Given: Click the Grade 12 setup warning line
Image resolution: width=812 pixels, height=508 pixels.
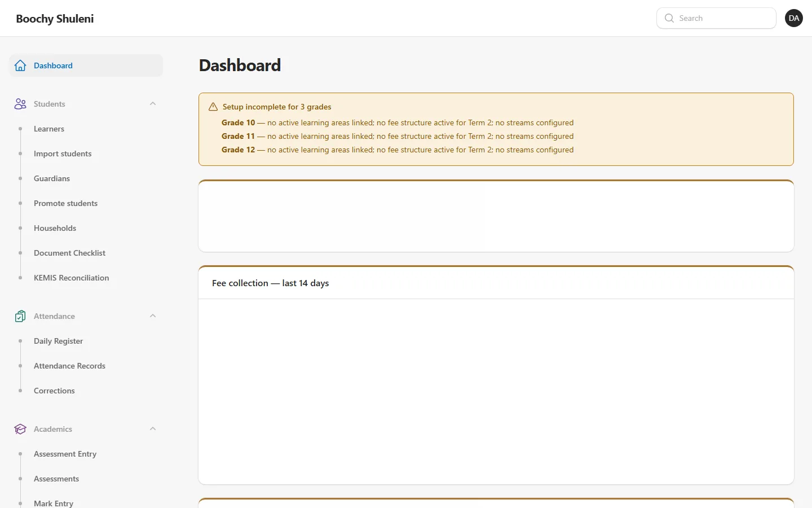Looking at the screenshot, I should pyautogui.click(x=398, y=150).
